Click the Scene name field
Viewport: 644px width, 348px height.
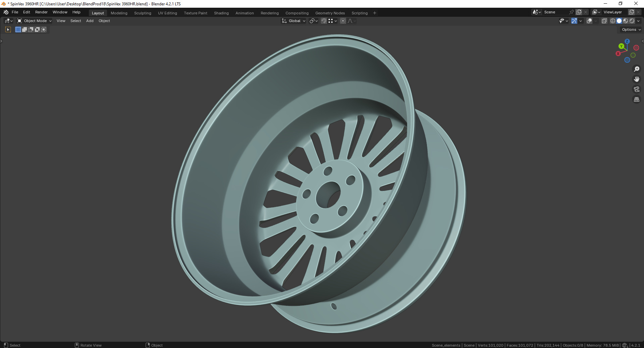[555, 12]
